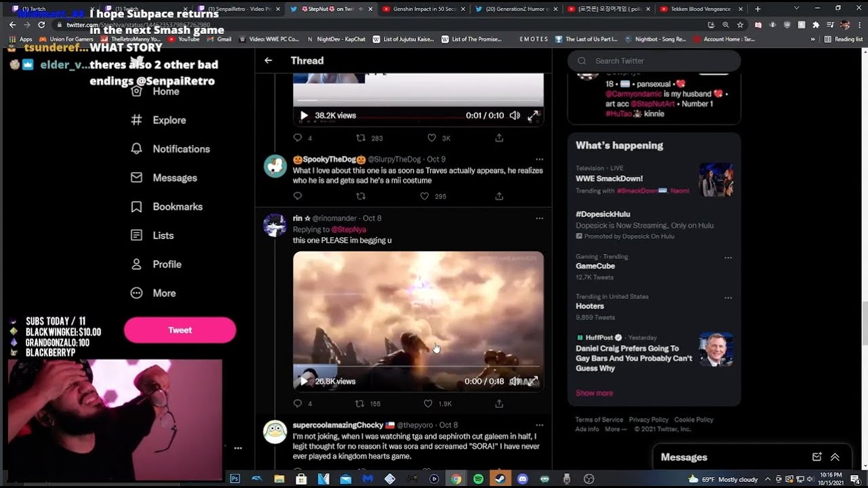Open Photoshop from the taskbar

point(235,479)
